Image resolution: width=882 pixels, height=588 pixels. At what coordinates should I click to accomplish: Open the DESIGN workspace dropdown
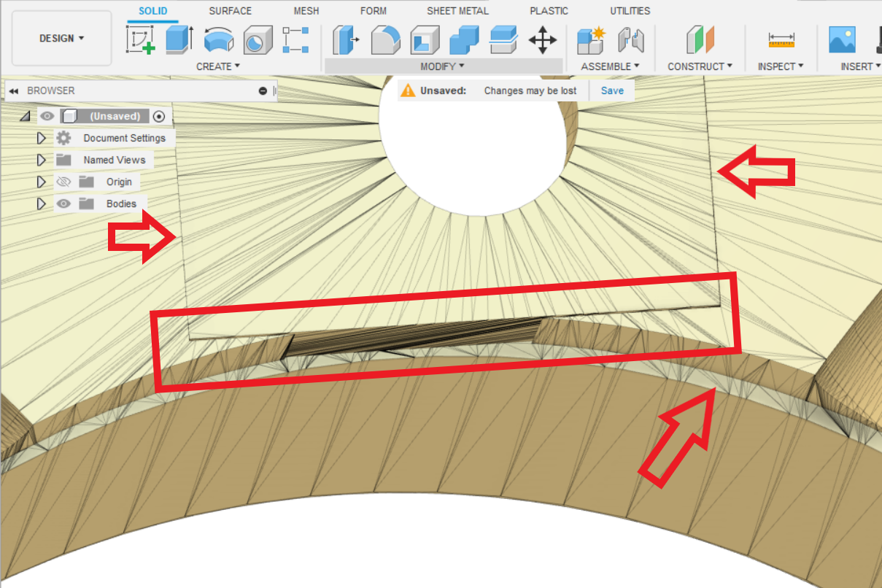click(62, 38)
